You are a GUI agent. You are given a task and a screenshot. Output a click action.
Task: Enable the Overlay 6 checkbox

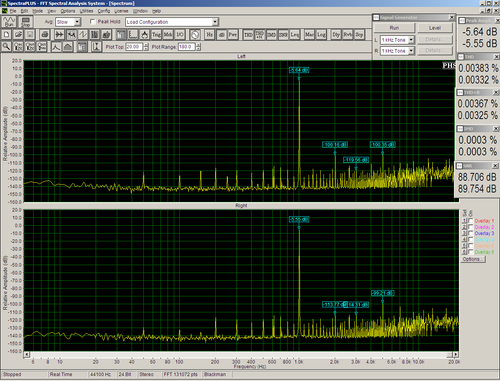[471, 252]
